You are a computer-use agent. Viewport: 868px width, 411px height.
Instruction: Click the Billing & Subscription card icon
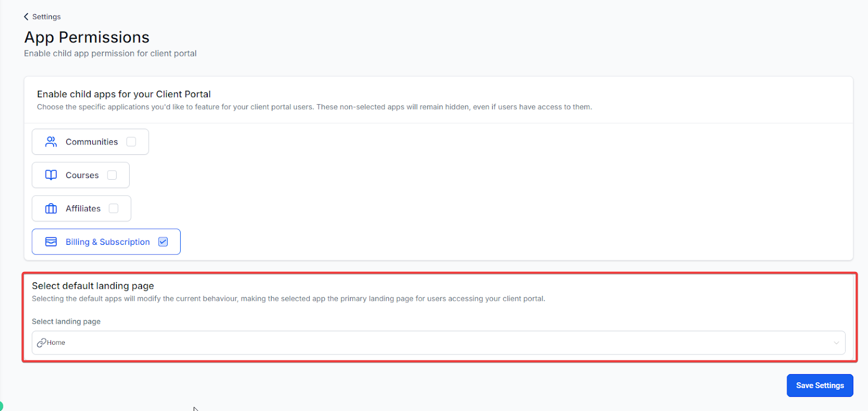pyautogui.click(x=51, y=242)
